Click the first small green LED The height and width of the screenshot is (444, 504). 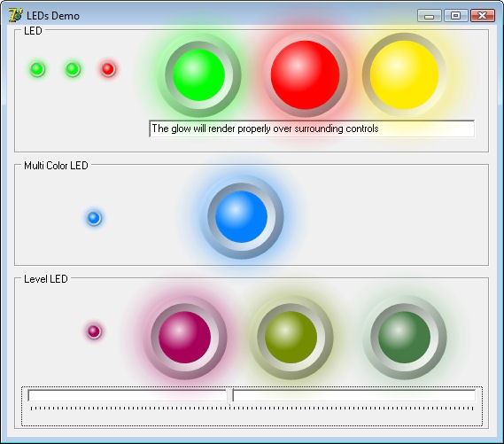[37, 69]
